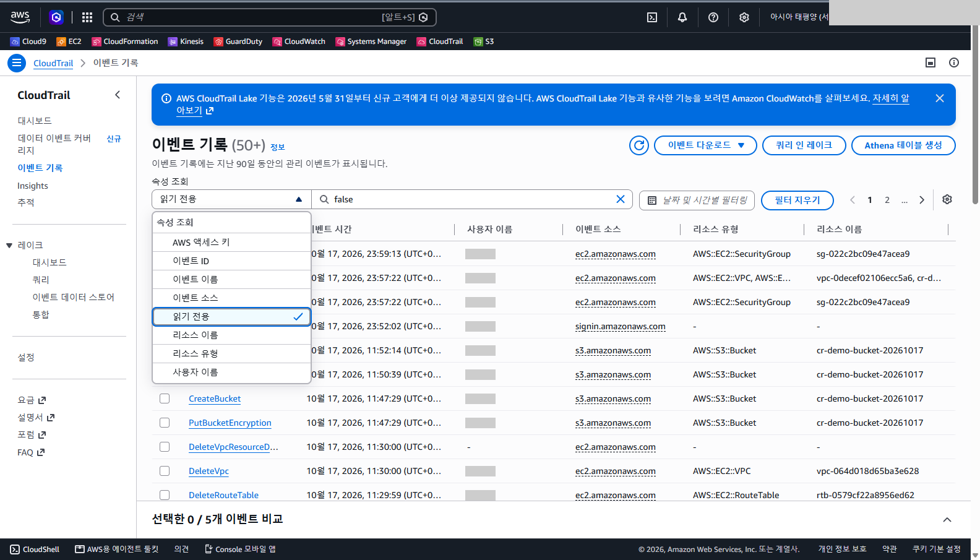The image size is (980, 560).
Task: Toggle the side navigation hamburger menu
Action: [x=17, y=62]
